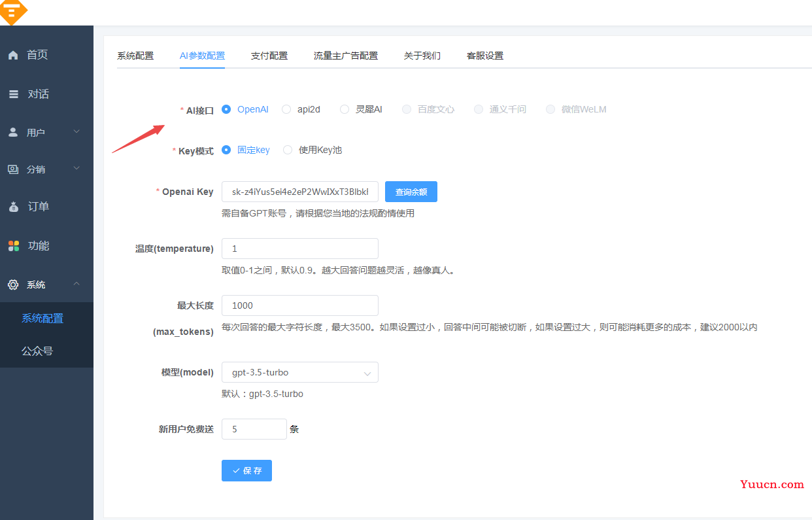Viewport: 812px width, 520px height.
Task: Click the chat list icon beside 对话
Action: [13, 94]
